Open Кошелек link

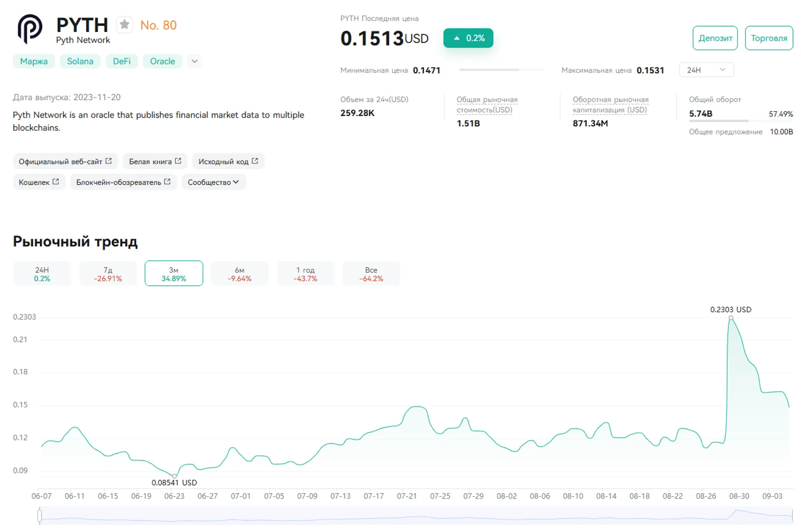(39, 182)
